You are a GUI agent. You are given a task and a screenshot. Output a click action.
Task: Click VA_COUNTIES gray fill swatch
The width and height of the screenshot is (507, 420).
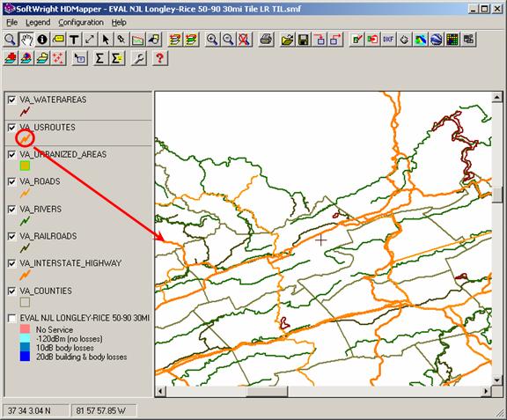[25, 303]
